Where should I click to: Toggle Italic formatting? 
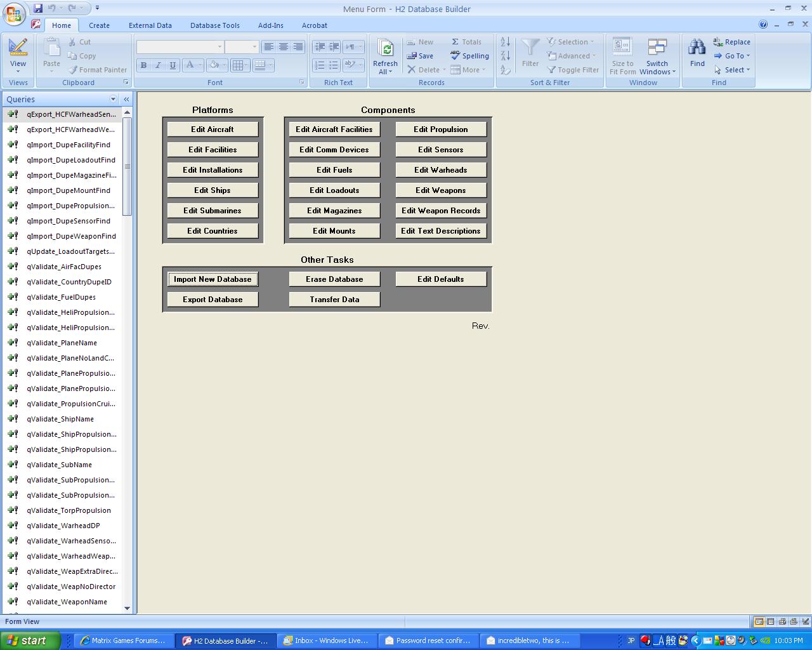coord(158,65)
